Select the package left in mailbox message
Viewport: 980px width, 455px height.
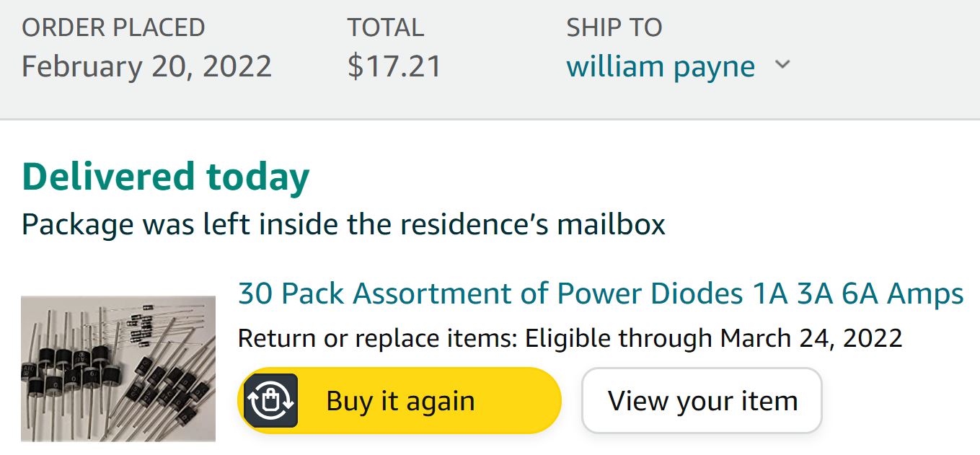coord(343,224)
